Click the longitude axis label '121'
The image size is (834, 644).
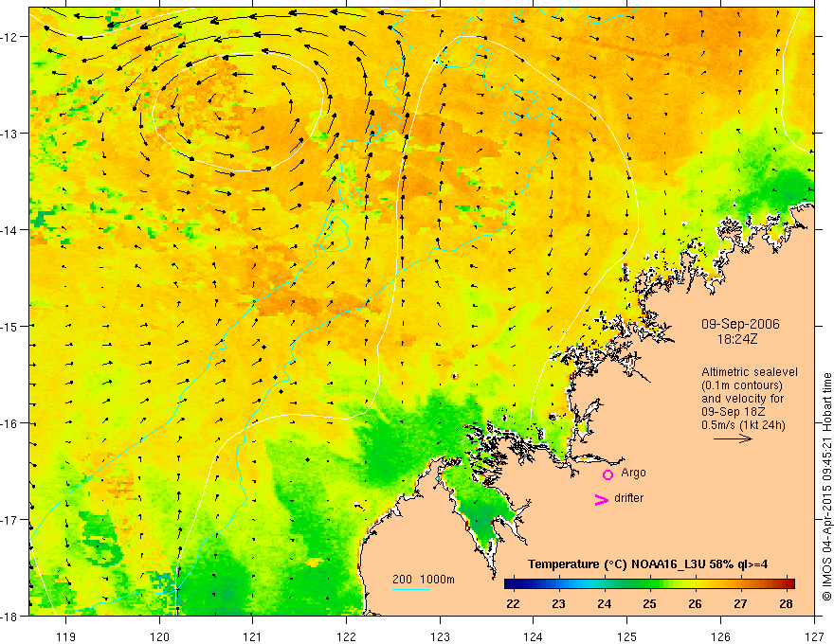pos(253,636)
